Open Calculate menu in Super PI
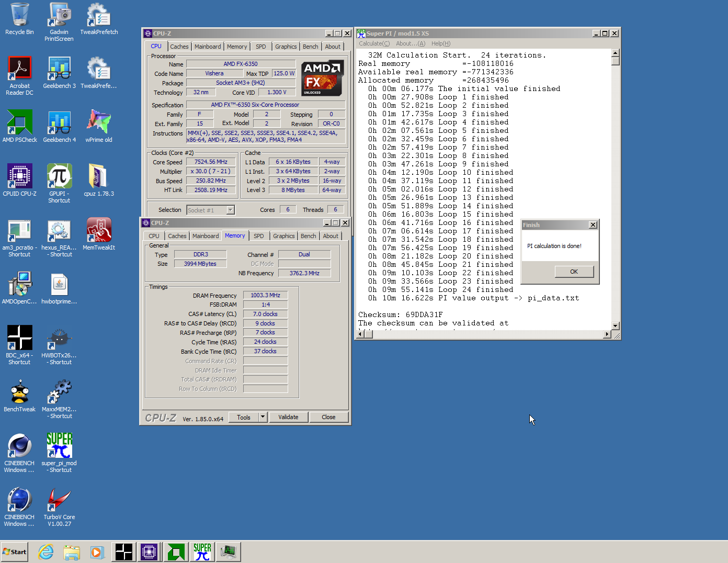 click(x=374, y=43)
